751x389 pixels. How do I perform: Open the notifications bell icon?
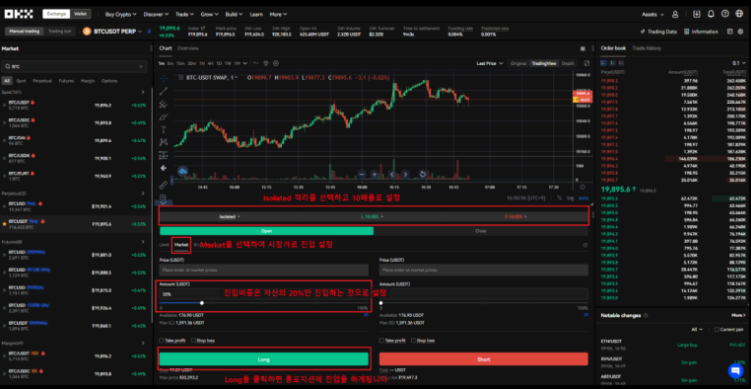(711, 14)
